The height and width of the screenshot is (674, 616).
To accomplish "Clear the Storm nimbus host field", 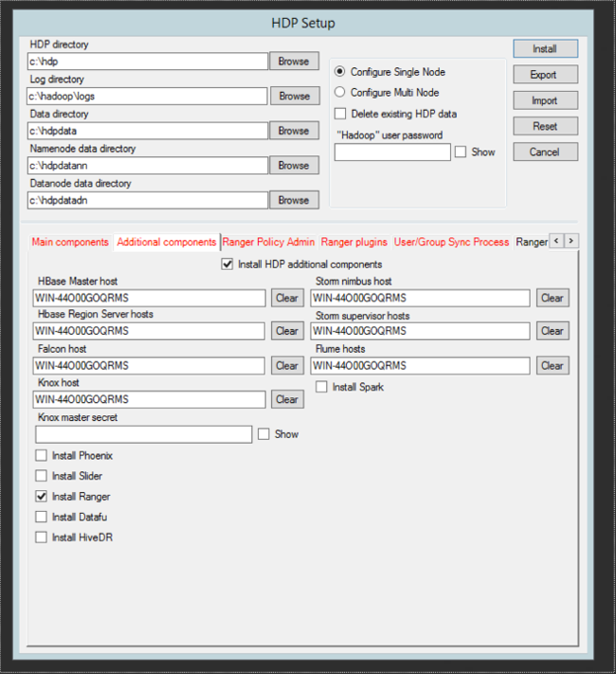I will pos(553,298).
